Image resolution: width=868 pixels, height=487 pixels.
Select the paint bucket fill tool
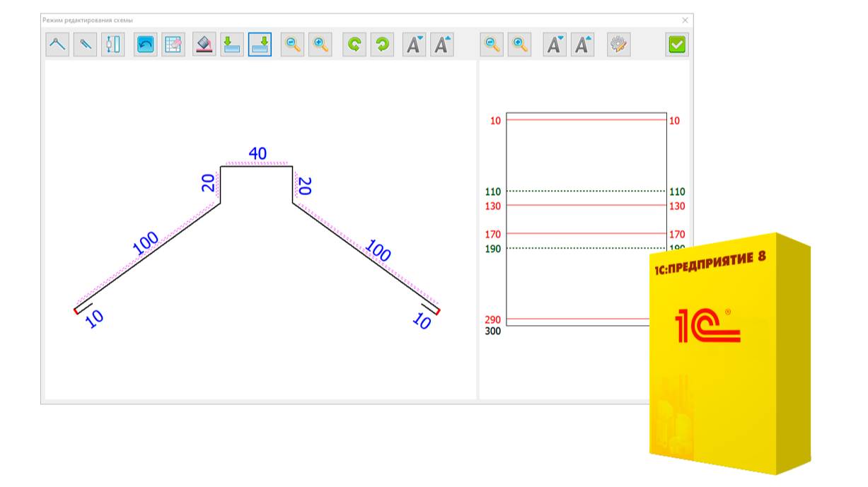tap(204, 45)
